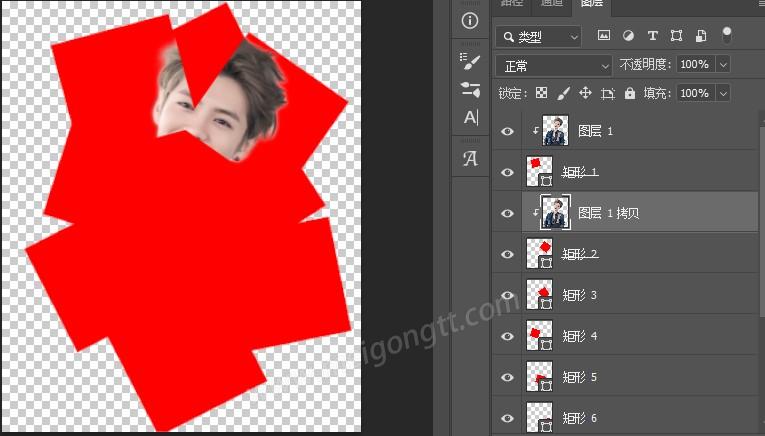The width and height of the screenshot is (765, 436).
Task: Expand the 不透明度 opacity slider arrow
Action: point(723,64)
